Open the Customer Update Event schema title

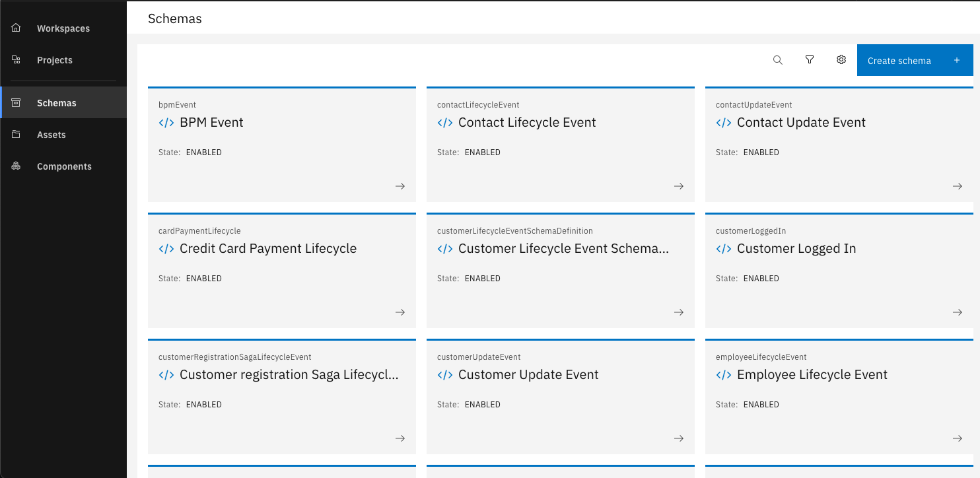pyautogui.click(x=528, y=375)
